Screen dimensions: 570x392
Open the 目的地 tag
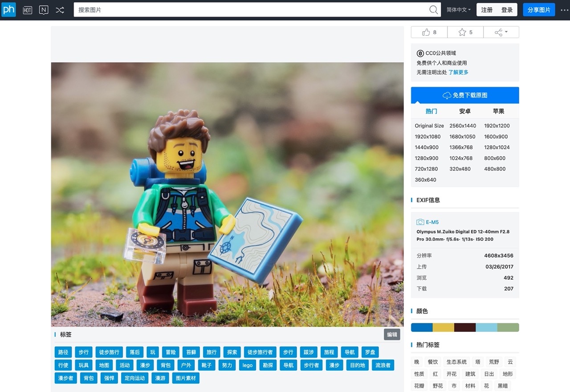coord(358,365)
